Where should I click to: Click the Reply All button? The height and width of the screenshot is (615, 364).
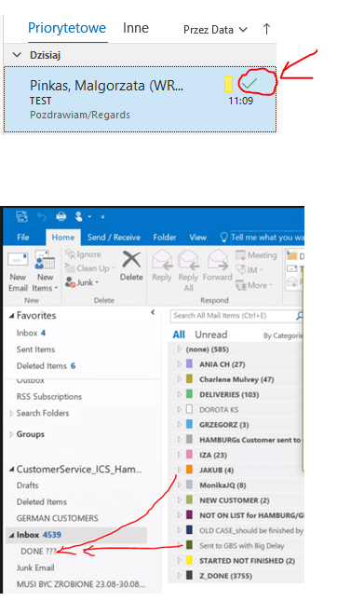[188, 271]
